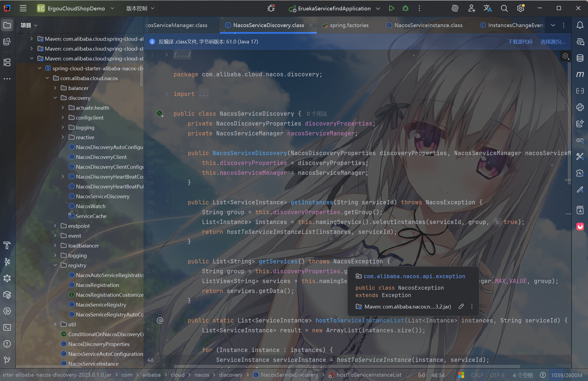The width and height of the screenshot is (588, 381).
Task: Show more tool windows ellipsis
Action: pos(7,79)
